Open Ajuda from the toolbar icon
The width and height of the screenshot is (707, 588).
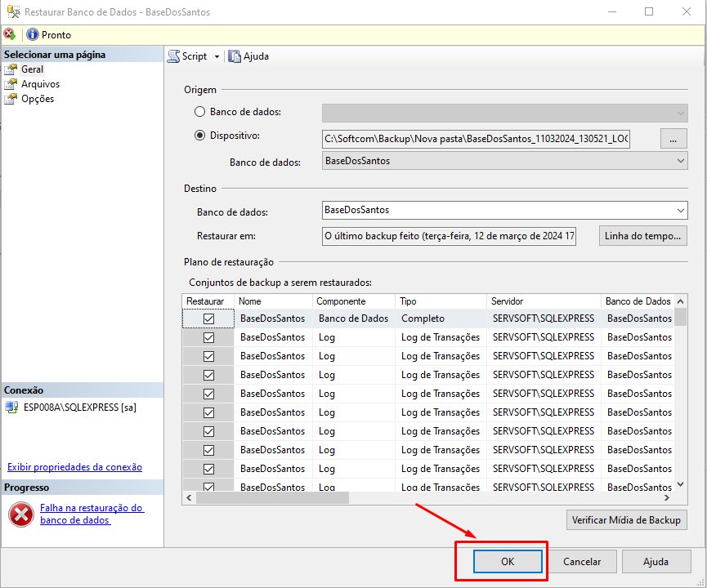[x=235, y=56]
